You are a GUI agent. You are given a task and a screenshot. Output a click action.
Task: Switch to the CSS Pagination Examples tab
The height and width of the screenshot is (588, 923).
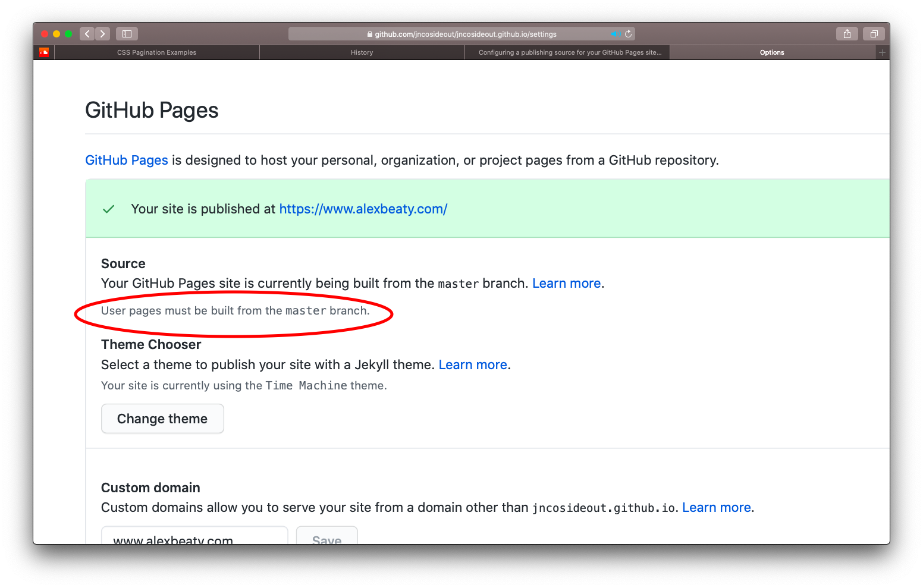click(x=157, y=52)
